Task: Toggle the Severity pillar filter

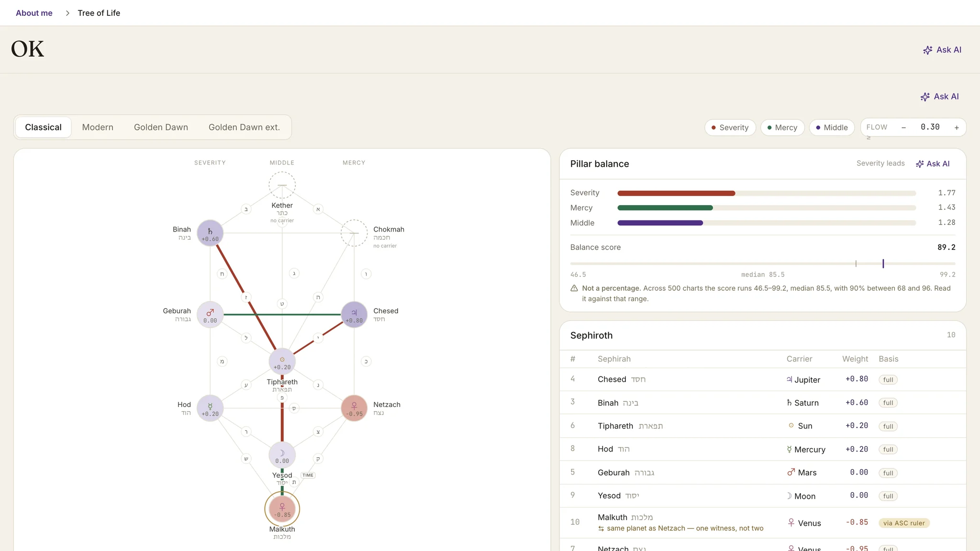Action: (x=730, y=128)
